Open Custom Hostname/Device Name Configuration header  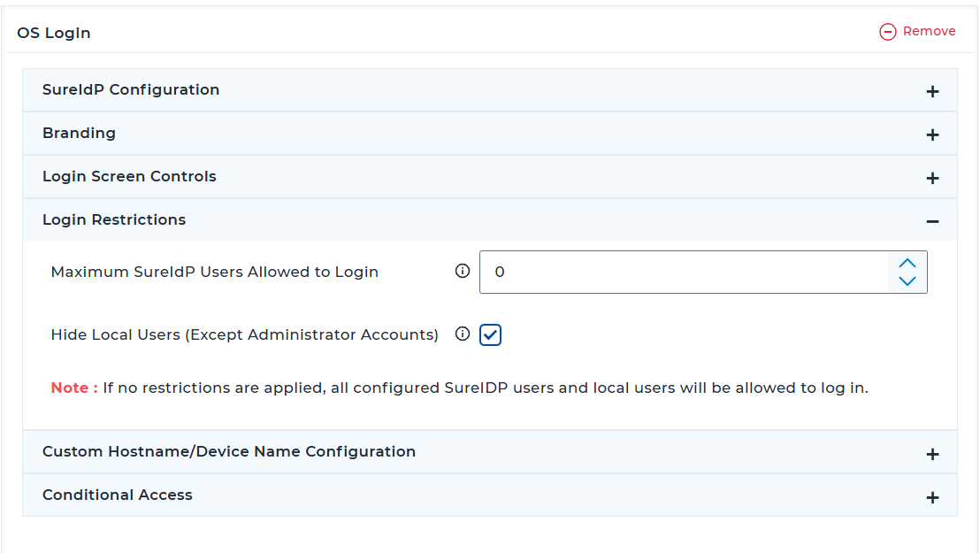(229, 451)
